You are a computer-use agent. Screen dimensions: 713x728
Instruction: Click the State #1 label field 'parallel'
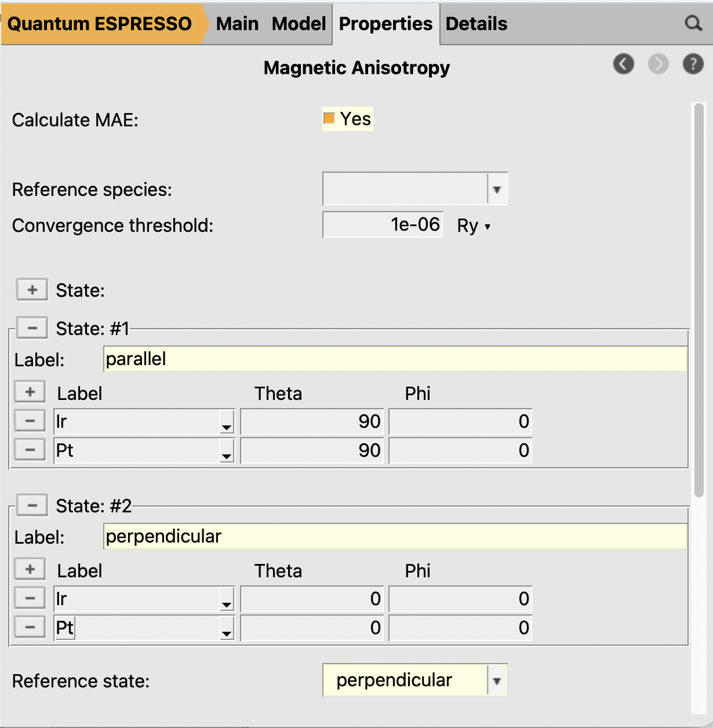coord(395,359)
